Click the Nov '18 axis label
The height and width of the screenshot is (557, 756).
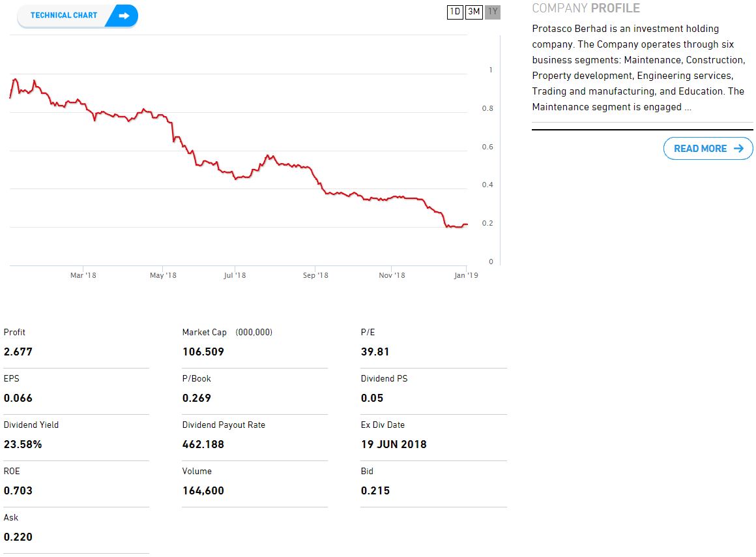392,275
